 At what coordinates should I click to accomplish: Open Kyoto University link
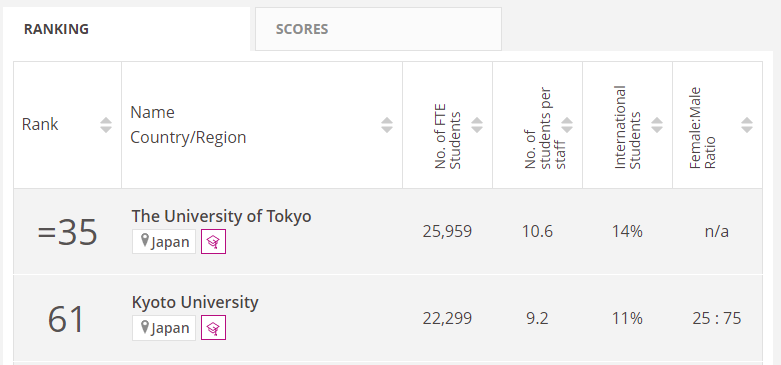(x=195, y=302)
